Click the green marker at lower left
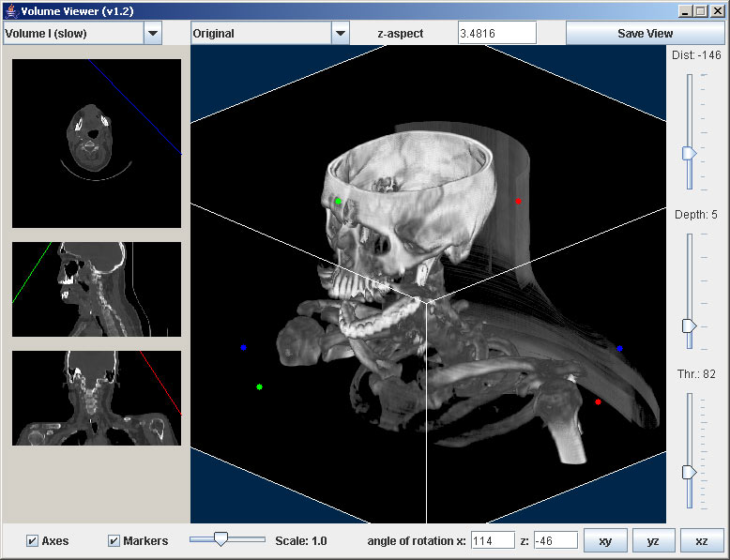Viewport: 730px width, 560px height. (x=259, y=386)
